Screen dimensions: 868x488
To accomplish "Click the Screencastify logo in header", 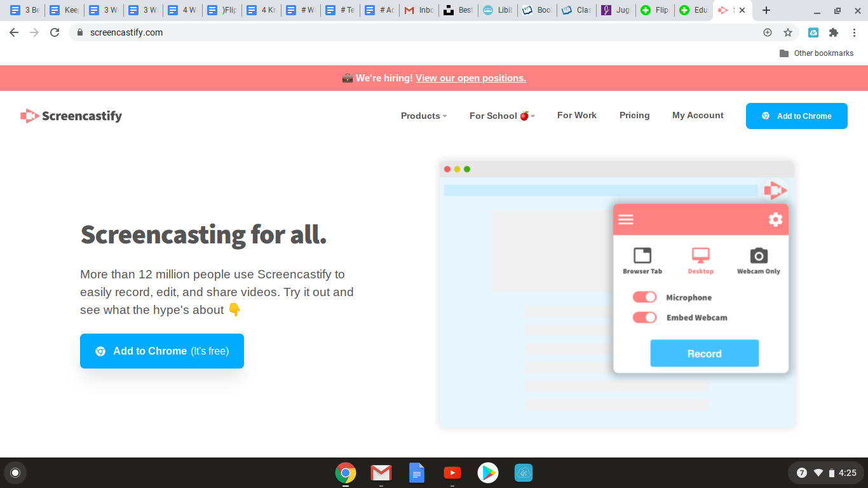I will [x=71, y=116].
